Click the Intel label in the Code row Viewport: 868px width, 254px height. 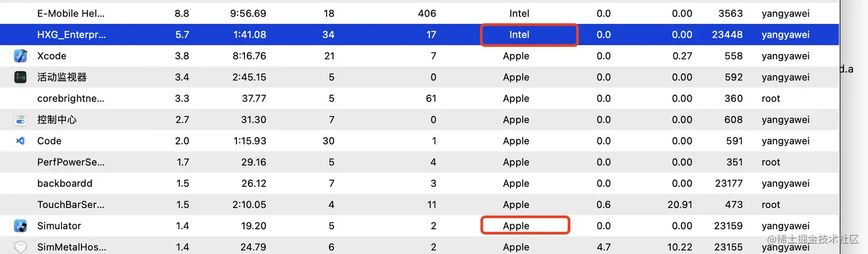pos(516,141)
